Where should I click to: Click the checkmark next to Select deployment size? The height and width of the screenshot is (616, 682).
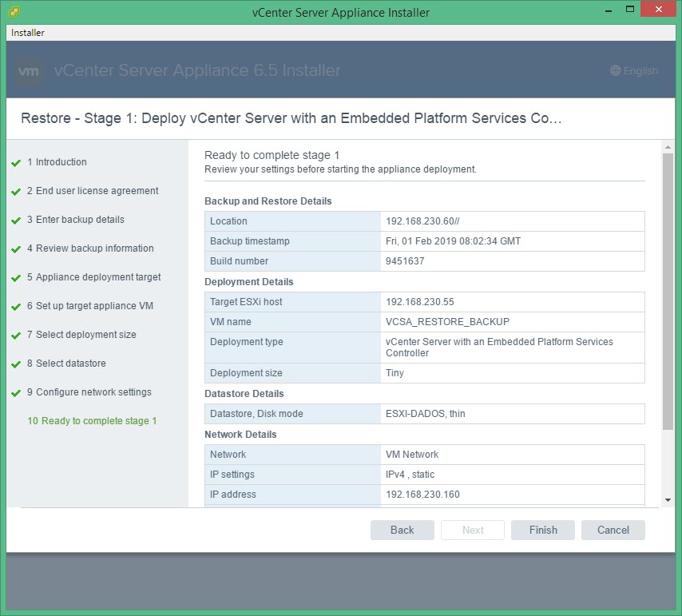16,336
